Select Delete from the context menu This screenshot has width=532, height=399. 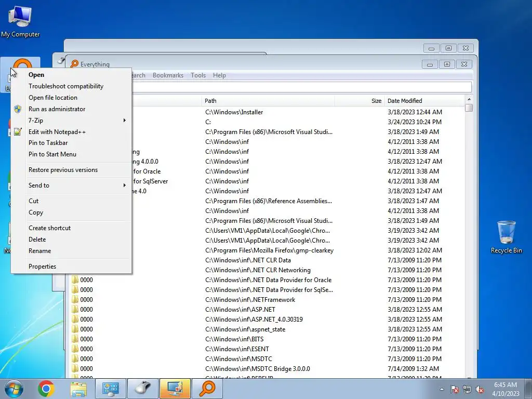[x=71, y=239]
